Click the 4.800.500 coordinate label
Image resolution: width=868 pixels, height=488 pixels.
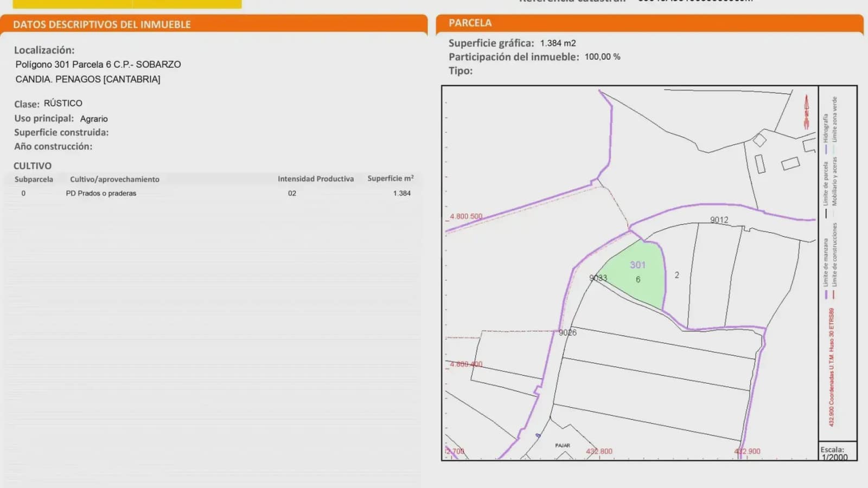click(465, 216)
